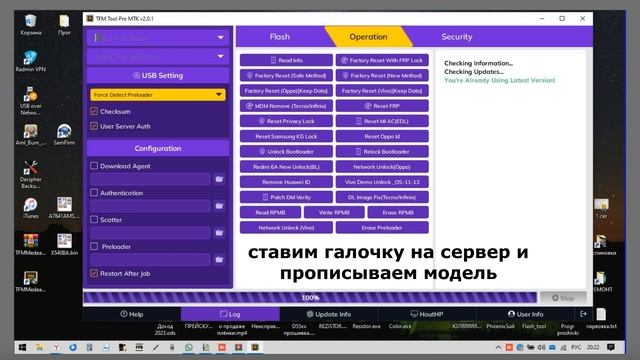Screen dimensions: 640x360
Task: Toggle the Checksum checkbox
Action: click(x=94, y=111)
